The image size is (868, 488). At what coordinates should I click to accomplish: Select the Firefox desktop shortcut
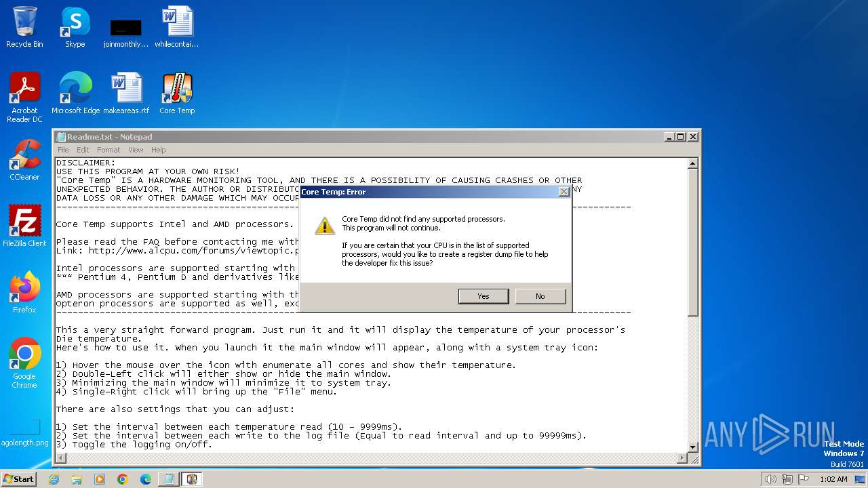click(x=24, y=293)
